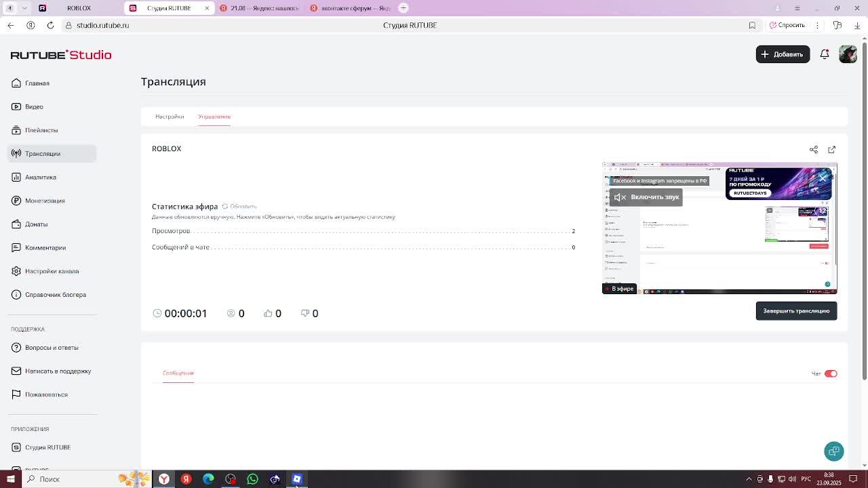Open a new browser tab
Viewport: 868px width, 488px height.
tap(403, 8)
